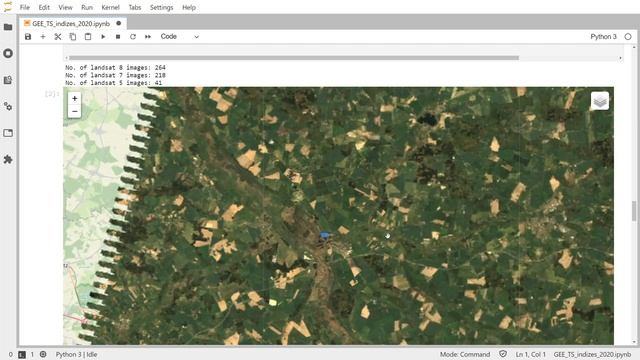This screenshot has width=640, height=360.
Task: Click the Python 3 | Idle status
Action: (x=76, y=354)
